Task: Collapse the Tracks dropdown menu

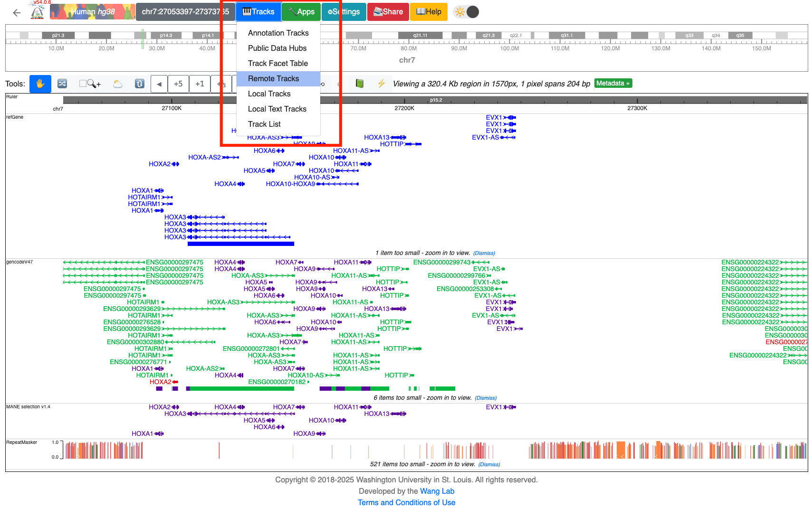Action: [258, 12]
